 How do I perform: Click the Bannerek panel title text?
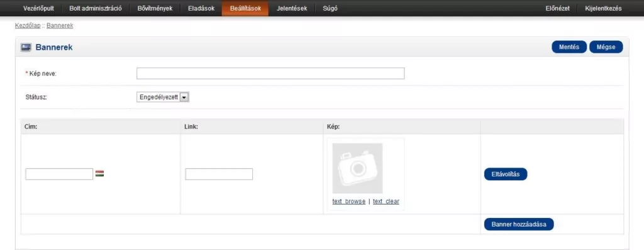click(x=54, y=47)
